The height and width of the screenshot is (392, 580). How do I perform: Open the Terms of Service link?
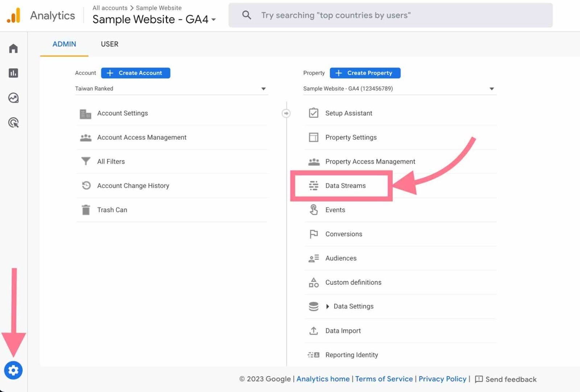point(384,379)
